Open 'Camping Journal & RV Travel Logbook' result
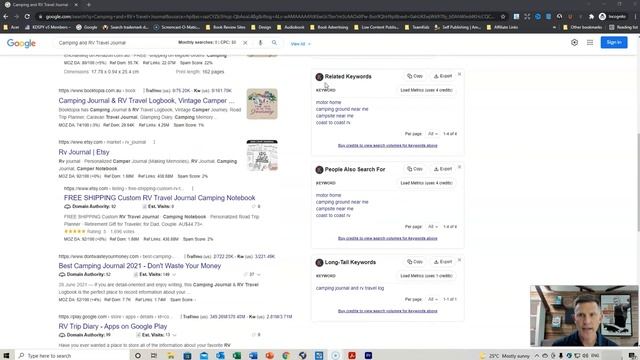The image size is (640, 360). pos(147,101)
